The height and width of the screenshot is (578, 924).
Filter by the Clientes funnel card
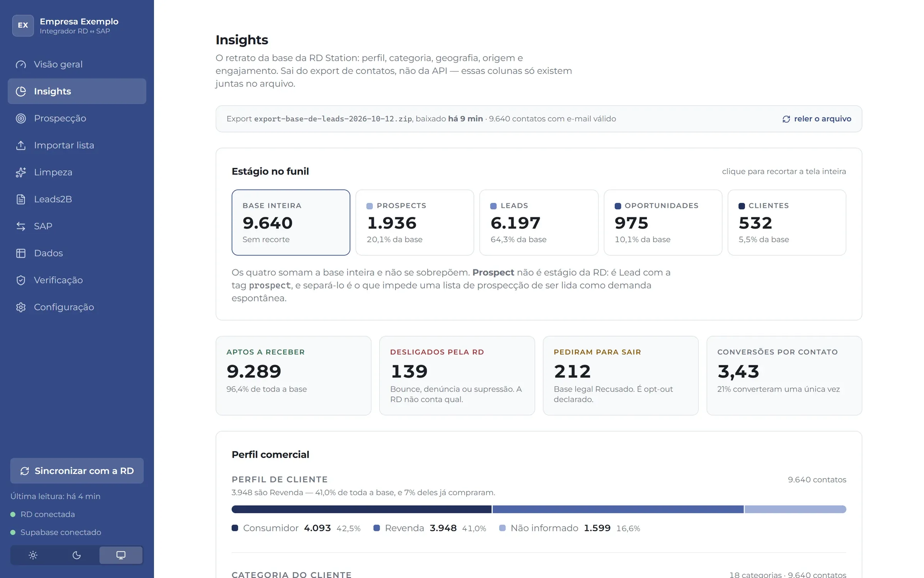point(787,222)
